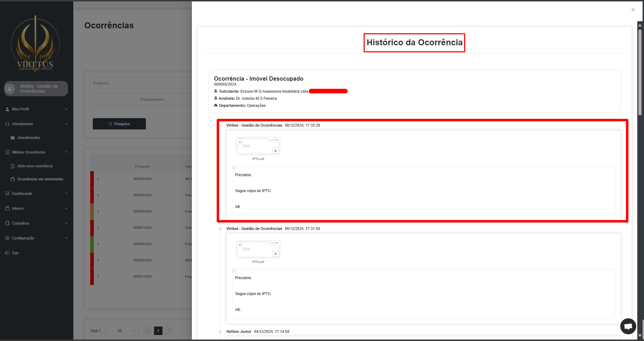Download the IPTU.pdf from the 17:33:29 entry
644x341 pixels.
pos(275,150)
